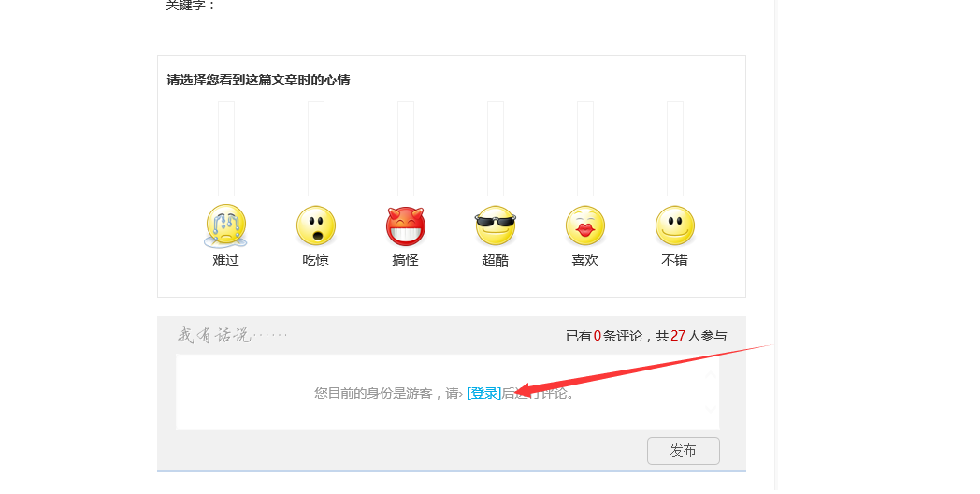Click the 喜欢 label text
The height and width of the screenshot is (494, 980).
585,260
